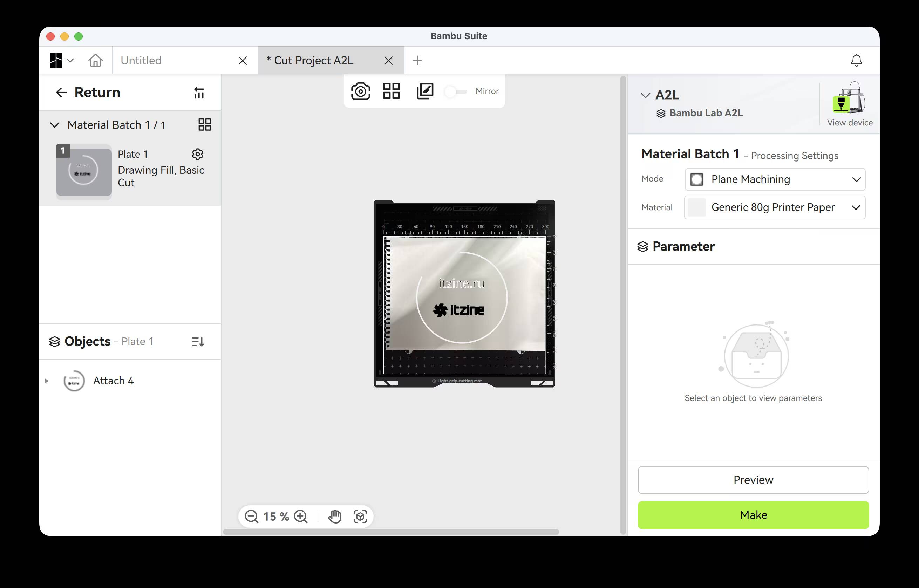
Task: Select the Attach 4 object row
Action: [x=130, y=381]
